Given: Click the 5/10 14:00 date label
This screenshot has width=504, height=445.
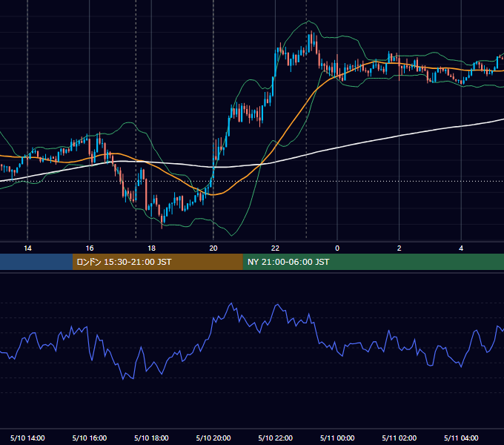Looking at the screenshot, I should coord(27,438).
